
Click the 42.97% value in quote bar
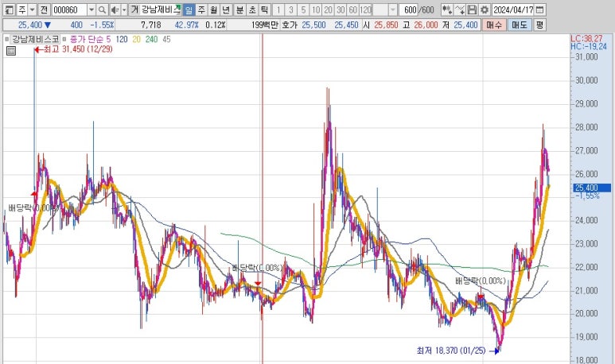click(187, 25)
